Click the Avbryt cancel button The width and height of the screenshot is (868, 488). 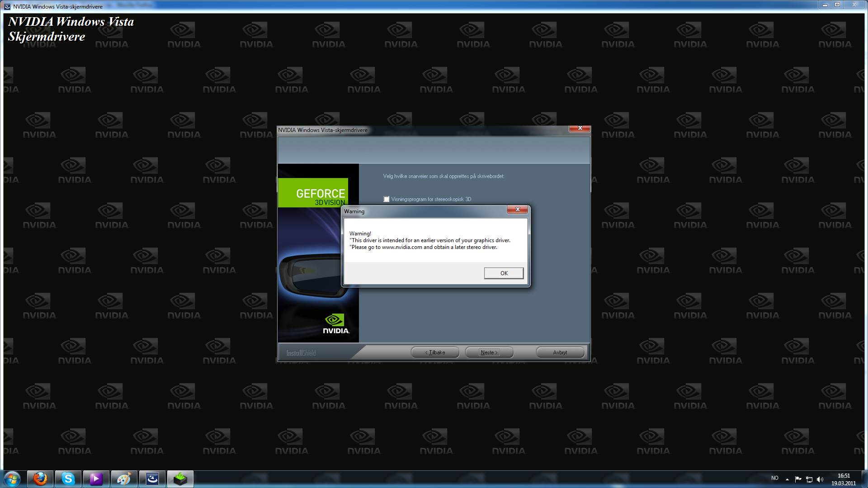pyautogui.click(x=560, y=352)
